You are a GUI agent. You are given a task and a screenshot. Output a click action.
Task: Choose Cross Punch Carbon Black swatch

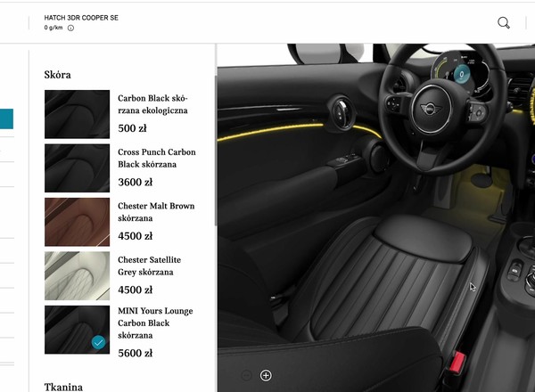[77, 168]
